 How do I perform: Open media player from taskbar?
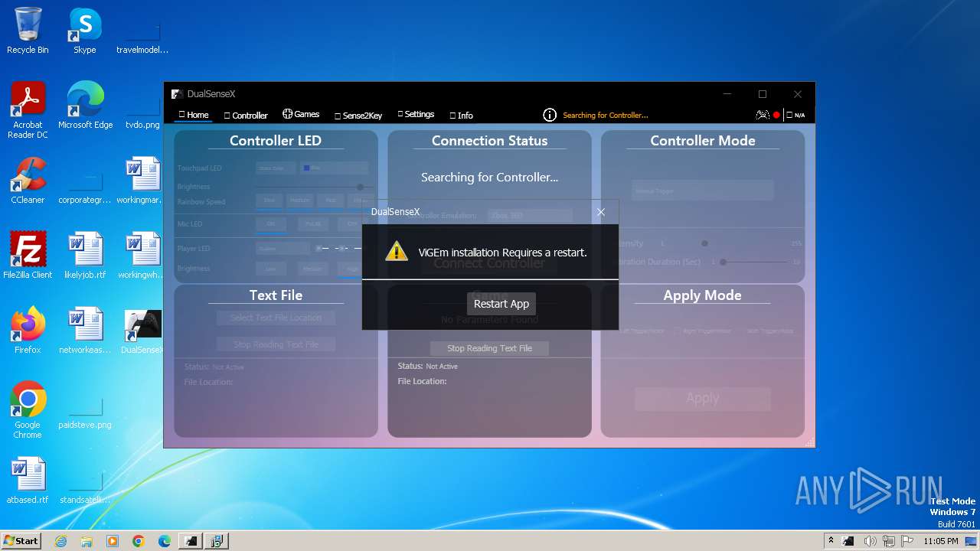(x=113, y=541)
